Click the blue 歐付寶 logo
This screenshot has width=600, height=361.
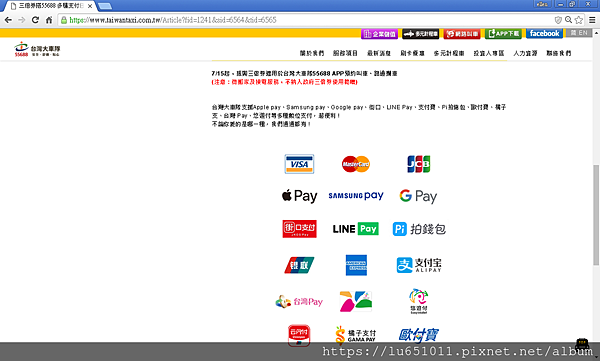click(x=419, y=335)
